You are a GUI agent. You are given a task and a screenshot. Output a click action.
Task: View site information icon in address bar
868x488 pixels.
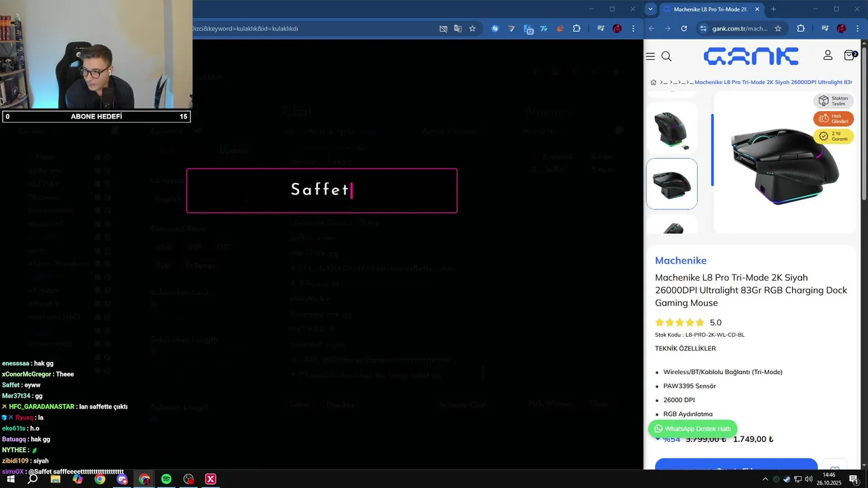click(x=703, y=28)
